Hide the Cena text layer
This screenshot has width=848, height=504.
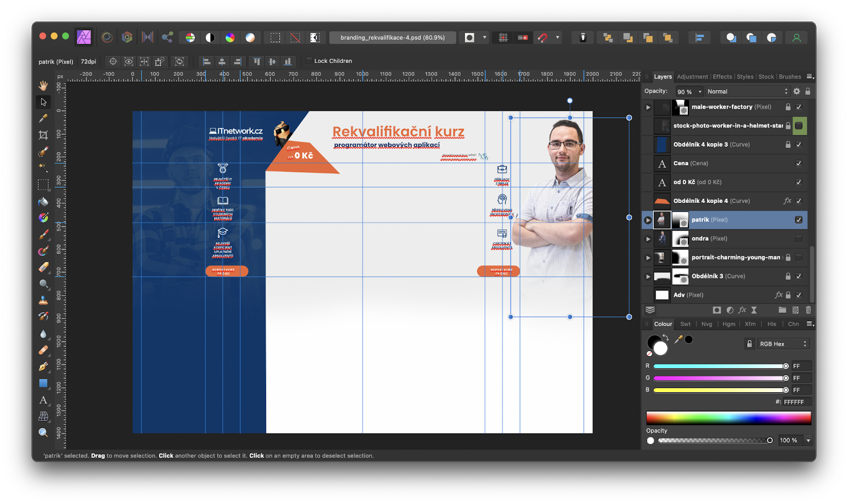point(799,163)
